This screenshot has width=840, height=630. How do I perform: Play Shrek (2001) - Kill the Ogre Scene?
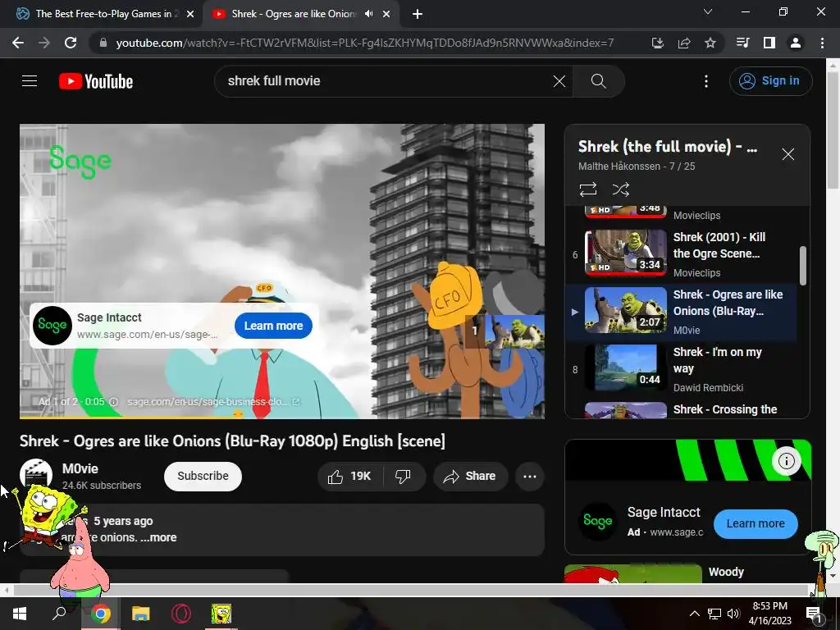point(682,254)
